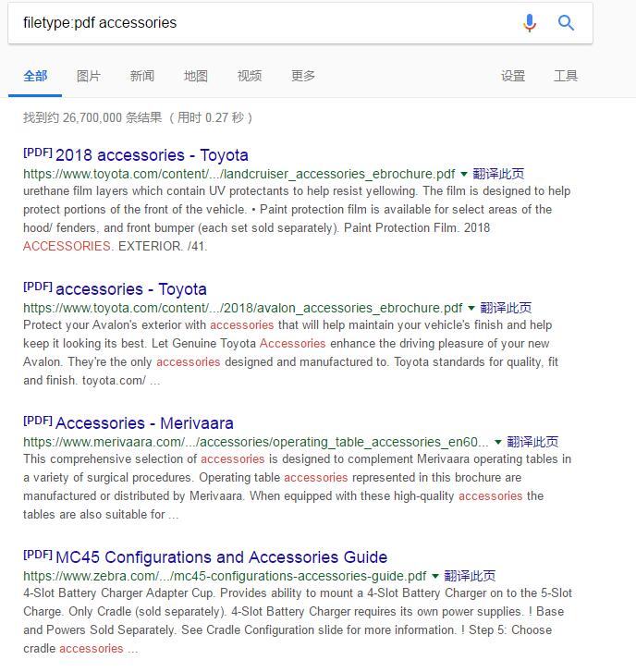The width and height of the screenshot is (636, 672).
Task: Open the 'accessories - Toyota' Avalon result
Action: tap(131, 289)
